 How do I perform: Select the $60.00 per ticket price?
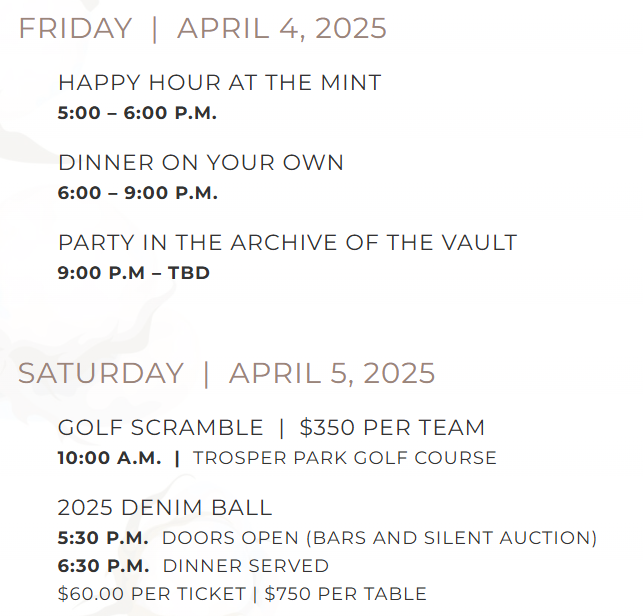151,594
